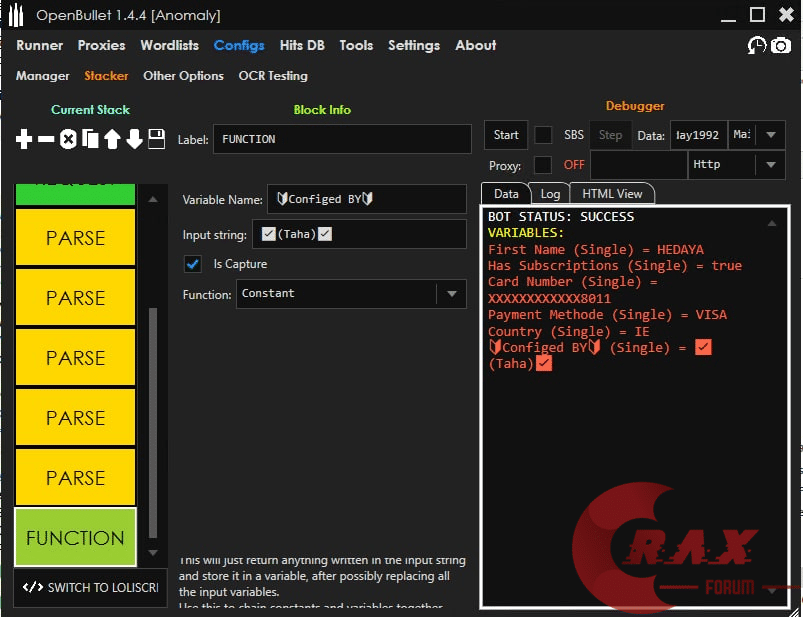The width and height of the screenshot is (803, 617).
Task: Click the Switch to LoliScript button
Action: 90,587
